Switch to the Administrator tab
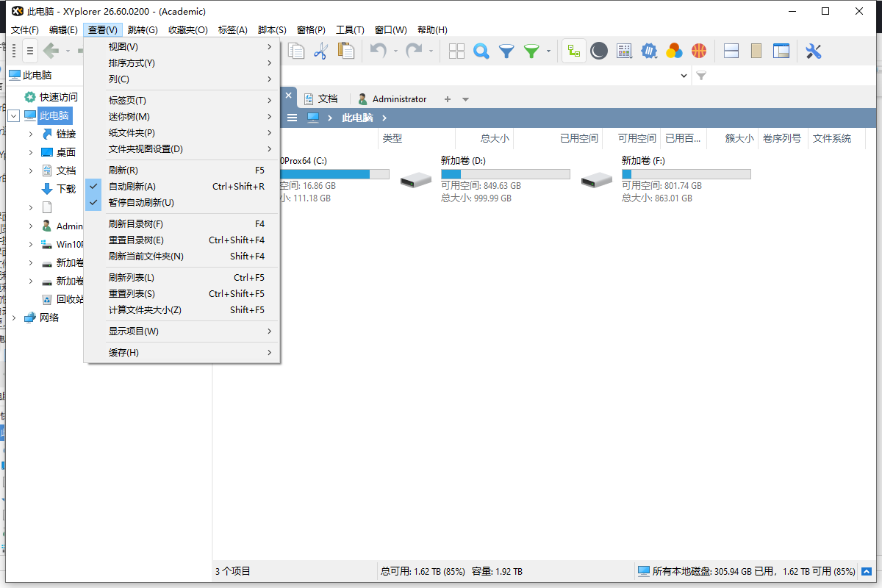Viewport: 882px width, 588px height. (392, 98)
